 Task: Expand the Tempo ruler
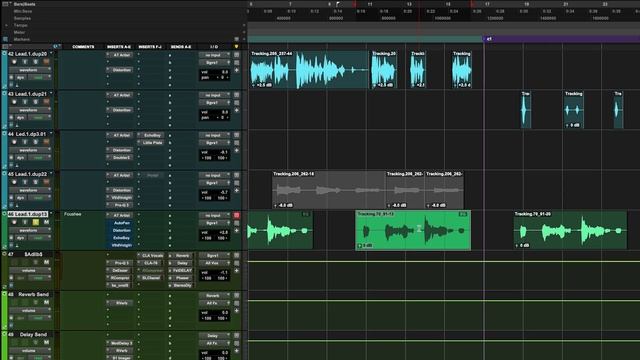[7, 25]
